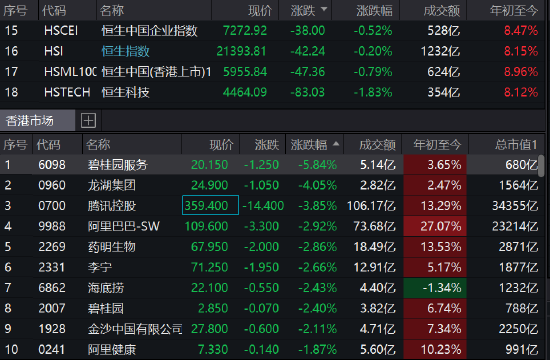Open the 恒生指数 link
The width and height of the screenshot is (550, 360).
click(125, 51)
